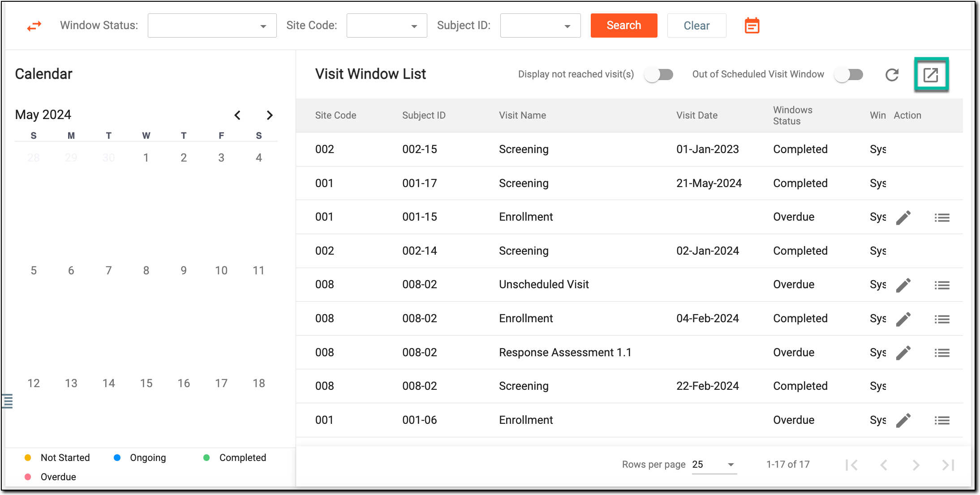This screenshot has height=495, width=980.
Task: Click Response Assessment 1.1 visit name
Action: coord(565,352)
